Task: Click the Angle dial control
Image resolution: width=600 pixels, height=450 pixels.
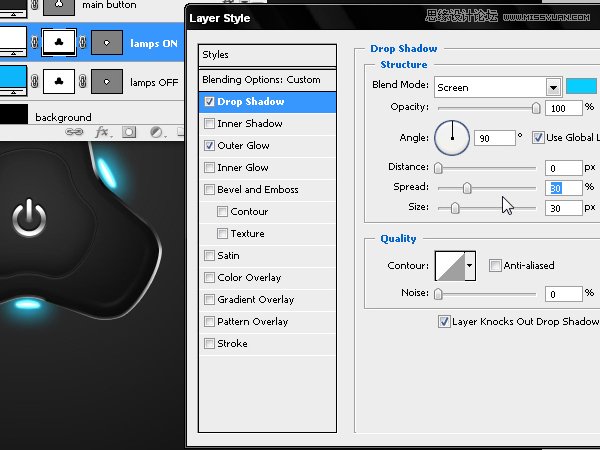Action: 452,138
